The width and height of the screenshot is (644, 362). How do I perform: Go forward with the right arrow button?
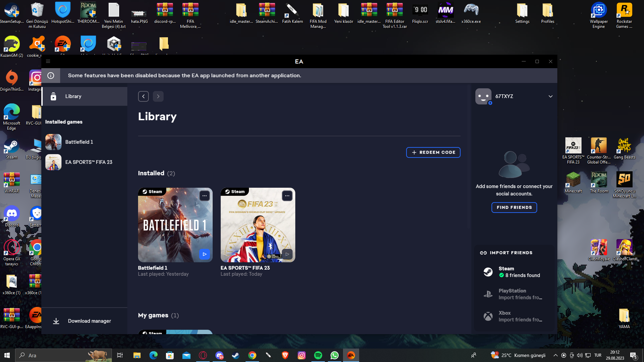pos(158,96)
